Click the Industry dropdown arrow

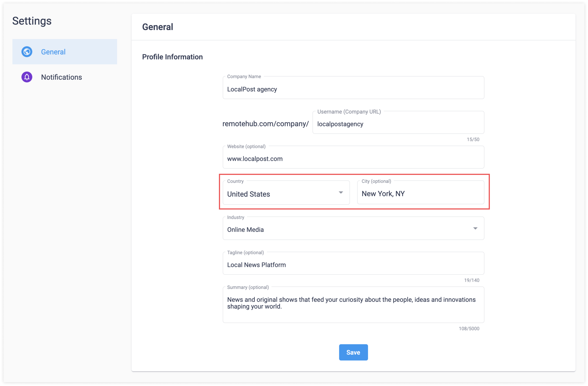475,229
